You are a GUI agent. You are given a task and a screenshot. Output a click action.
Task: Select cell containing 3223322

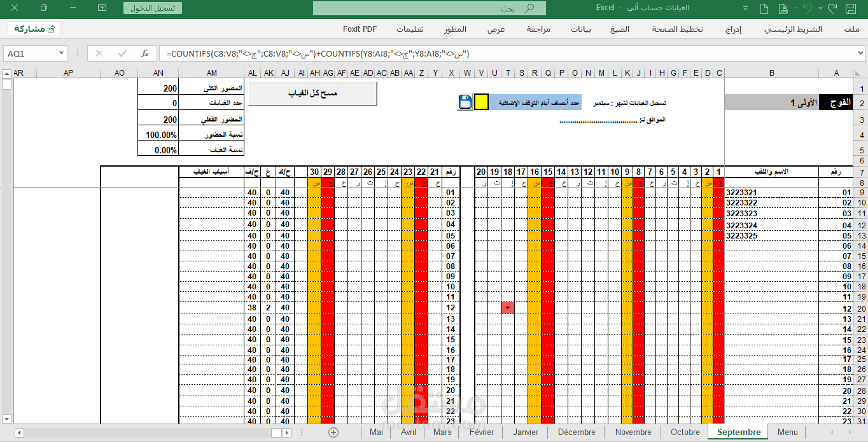pyautogui.click(x=772, y=202)
